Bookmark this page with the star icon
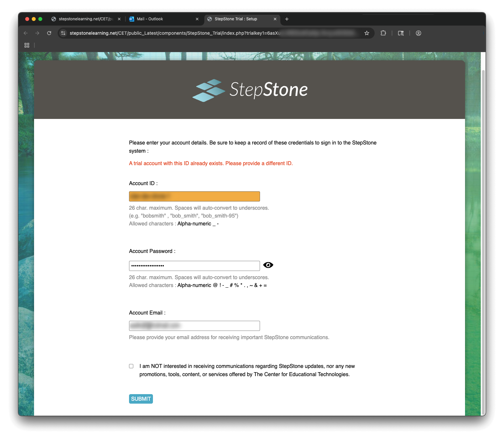The height and width of the screenshot is (440, 504). point(367,33)
